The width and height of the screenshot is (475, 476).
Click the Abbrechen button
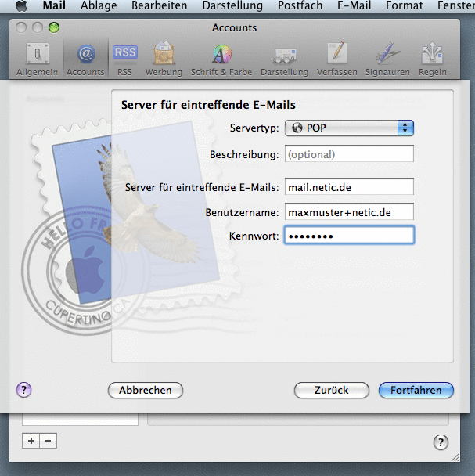(146, 390)
